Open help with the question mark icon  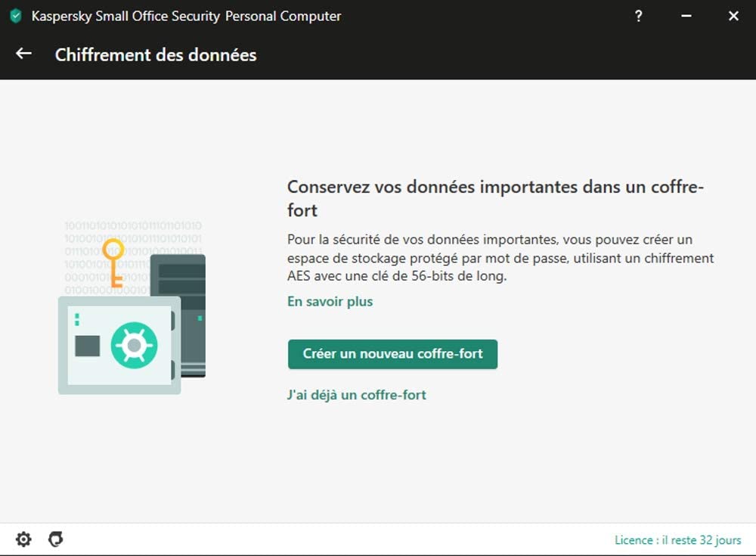coord(639,16)
